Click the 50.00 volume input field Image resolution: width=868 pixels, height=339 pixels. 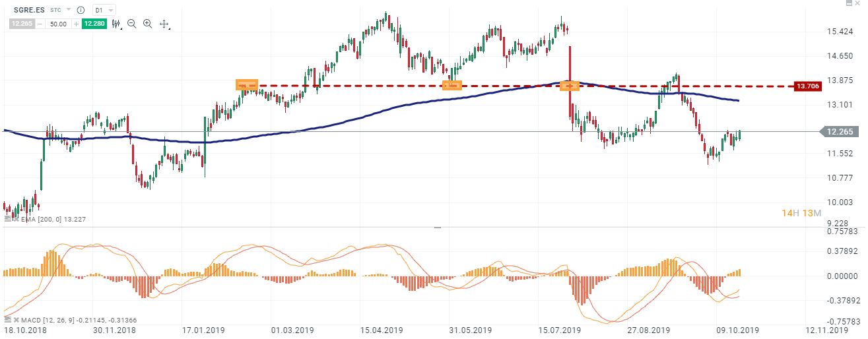click(x=58, y=24)
